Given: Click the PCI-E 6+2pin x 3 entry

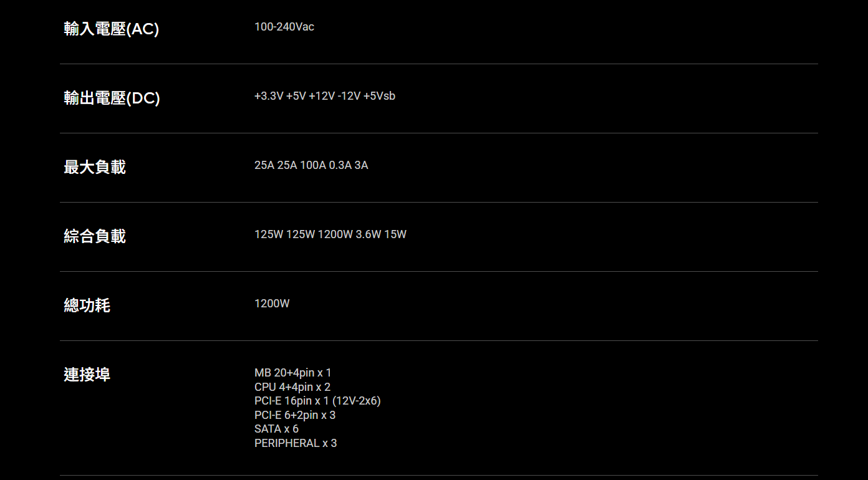Looking at the screenshot, I should pos(295,415).
